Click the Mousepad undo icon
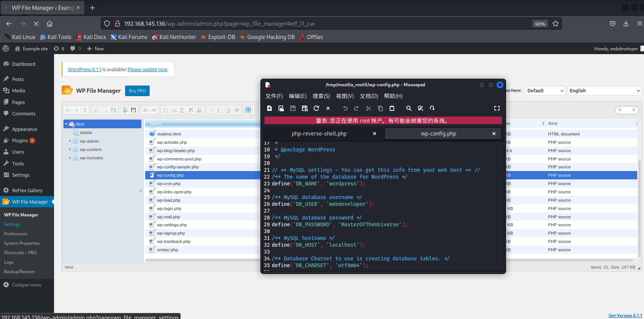Image resolution: width=644 pixels, height=319 pixels. (x=345, y=108)
